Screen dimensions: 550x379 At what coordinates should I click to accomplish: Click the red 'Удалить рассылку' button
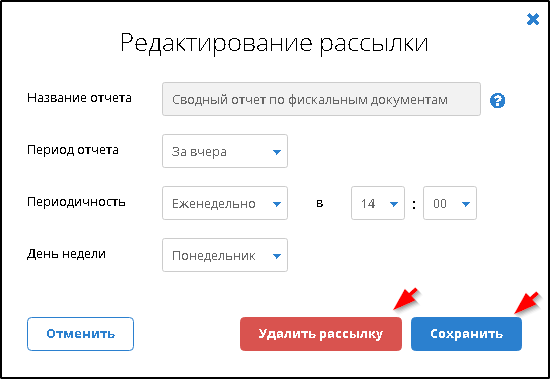pyautogui.click(x=321, y=334)
